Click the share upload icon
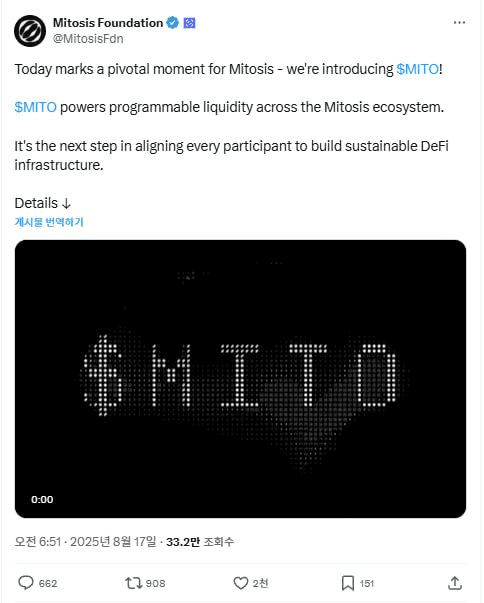The height and width of the screenshot is (603, 484). (x=455, y=583)
